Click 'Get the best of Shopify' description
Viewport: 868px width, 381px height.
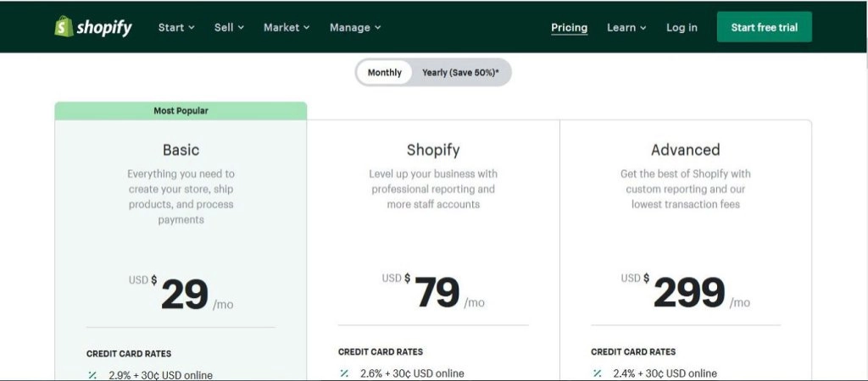685,189
